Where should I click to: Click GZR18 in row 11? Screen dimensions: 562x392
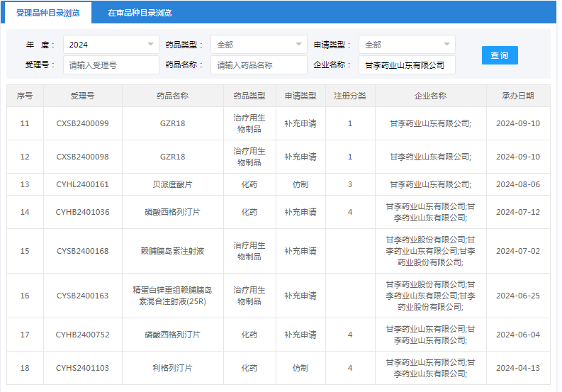pyautogui.click(x=172, y=123)
